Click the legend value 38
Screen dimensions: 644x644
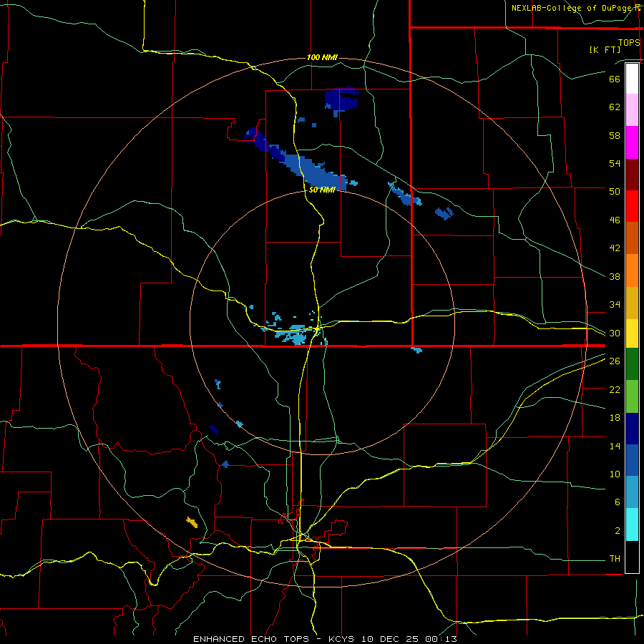(615, 276)
